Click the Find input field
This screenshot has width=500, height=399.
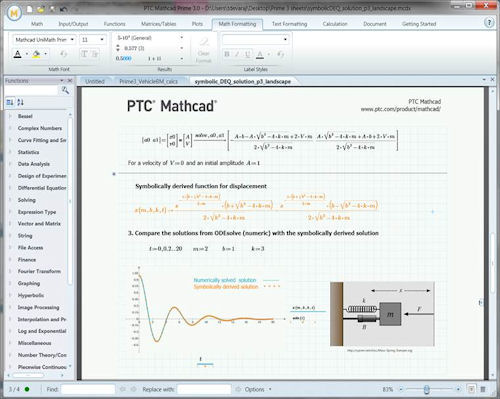pyautogui.click(x=88, y=389)
